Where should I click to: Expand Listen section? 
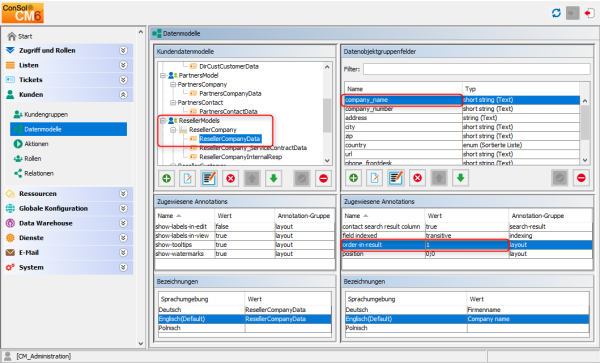point(123,65)
